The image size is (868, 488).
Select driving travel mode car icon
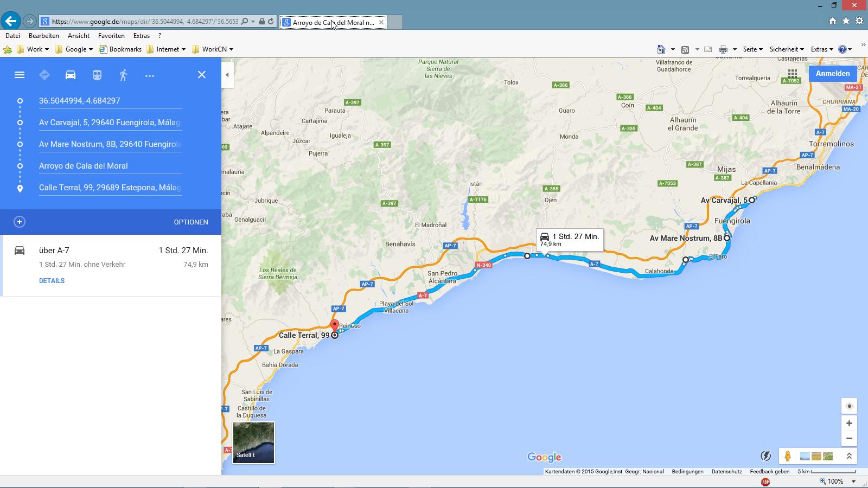pos(71,75)
